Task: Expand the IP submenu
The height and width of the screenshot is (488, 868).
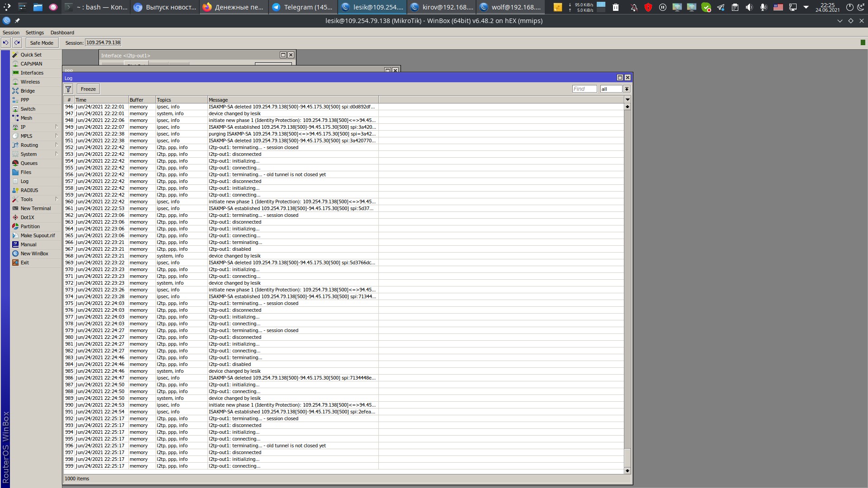Action: click(57, 127)
